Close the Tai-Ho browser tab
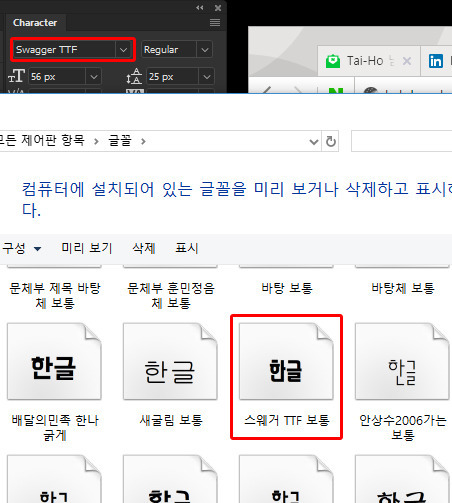Screen dimensions: 452x503 point(407,61)
